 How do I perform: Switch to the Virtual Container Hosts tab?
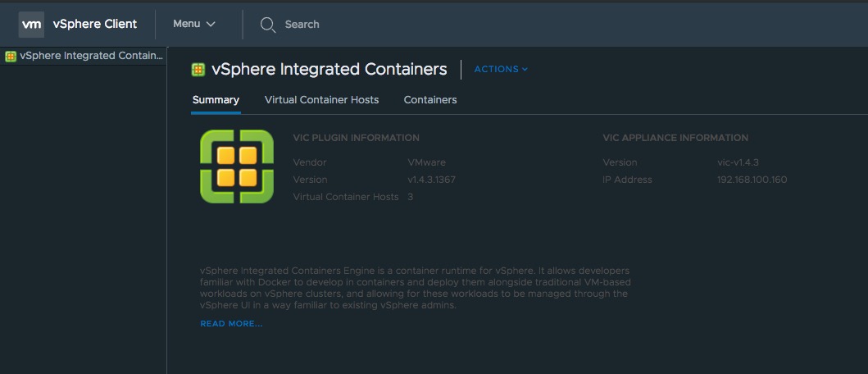(321, 100)
